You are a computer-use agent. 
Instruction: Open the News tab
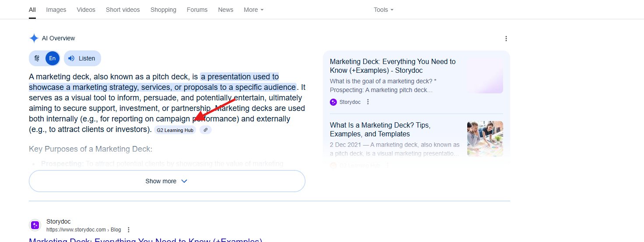(x=226, y=10)
